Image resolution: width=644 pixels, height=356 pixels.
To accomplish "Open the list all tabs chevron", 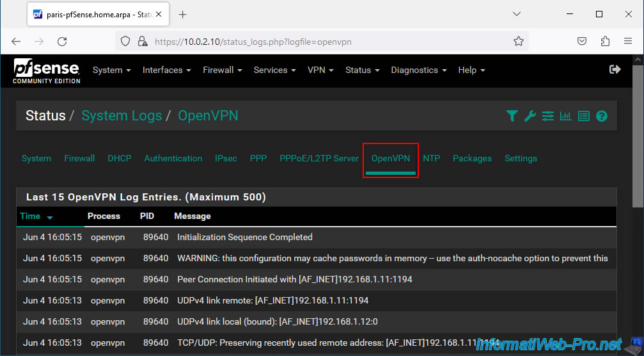I will coord(517,14).
